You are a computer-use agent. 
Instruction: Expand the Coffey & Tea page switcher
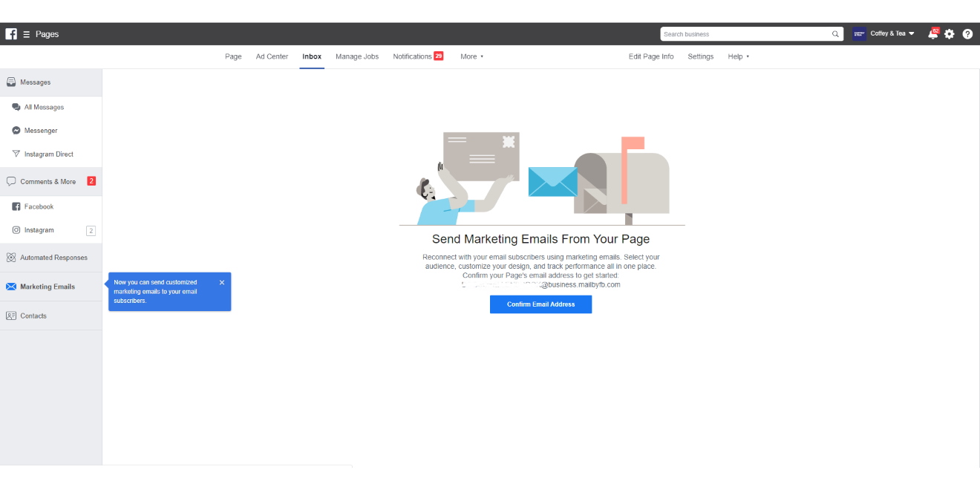[888, 33]
